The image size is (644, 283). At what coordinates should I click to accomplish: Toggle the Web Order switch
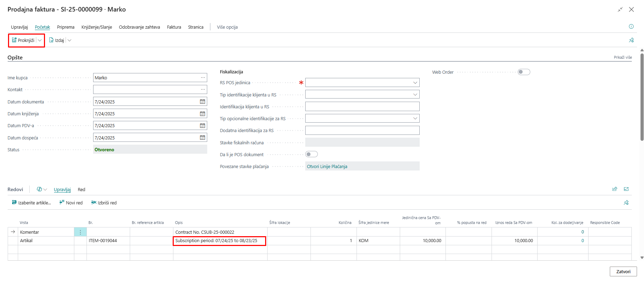click(524, 72)
